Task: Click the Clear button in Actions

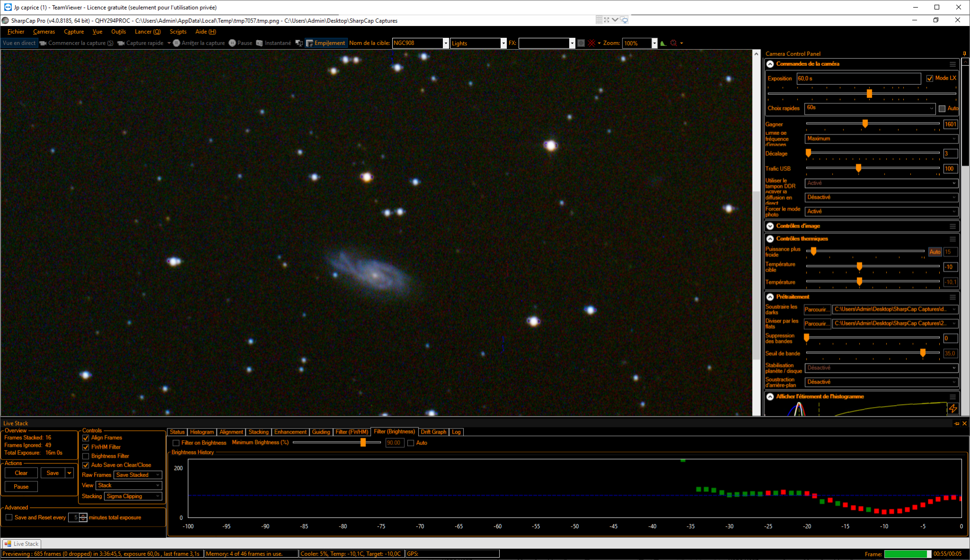Action: pos(21,473)
